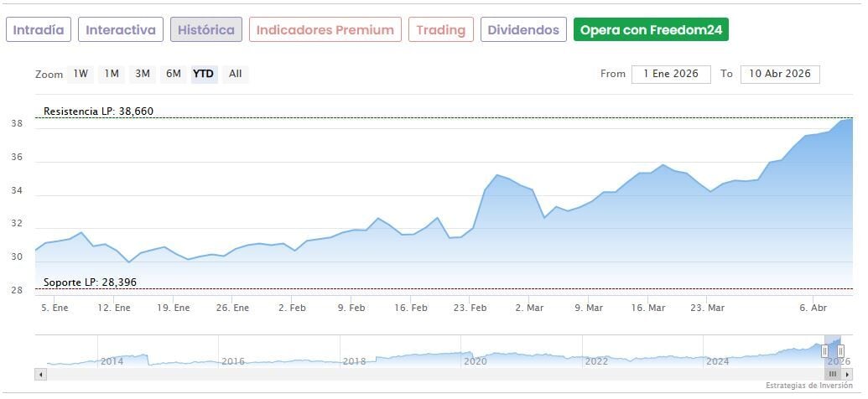The height and width of the screenshot is (399, 868).
Task: Switch to the Intradía tab
Action: tap(39, 30)
